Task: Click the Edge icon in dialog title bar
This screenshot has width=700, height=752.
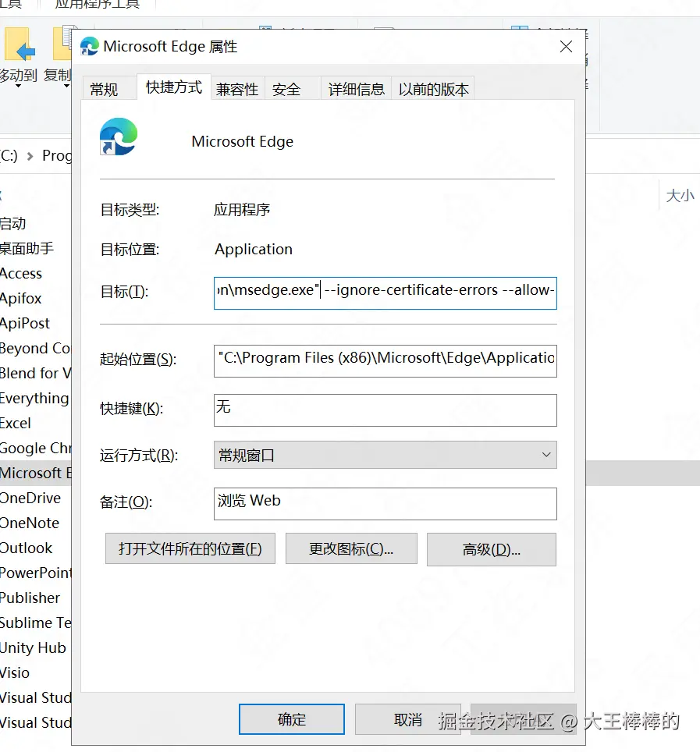Action: [x=89, y=47]
